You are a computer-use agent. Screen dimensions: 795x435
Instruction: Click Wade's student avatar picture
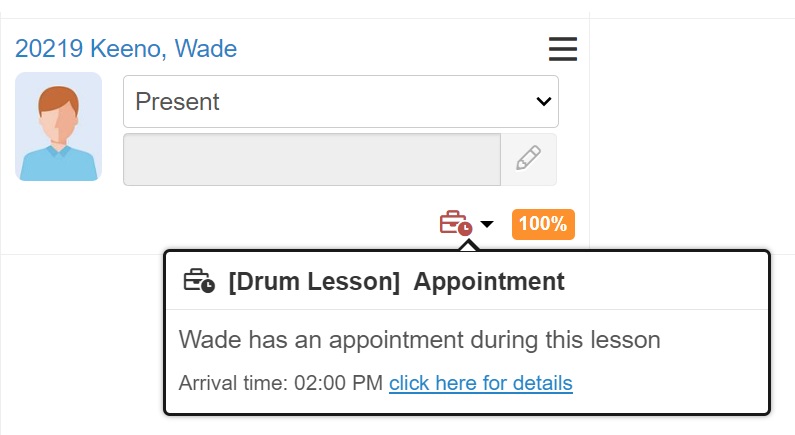coord(58,127)
